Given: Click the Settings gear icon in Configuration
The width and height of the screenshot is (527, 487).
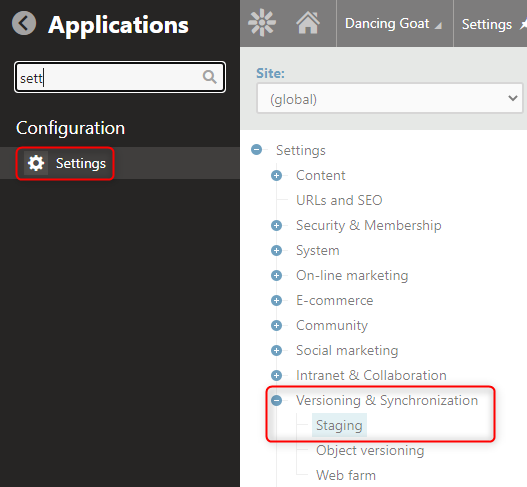Looking at the screenshot, I should pyautogui.click(x=36, y=163).
